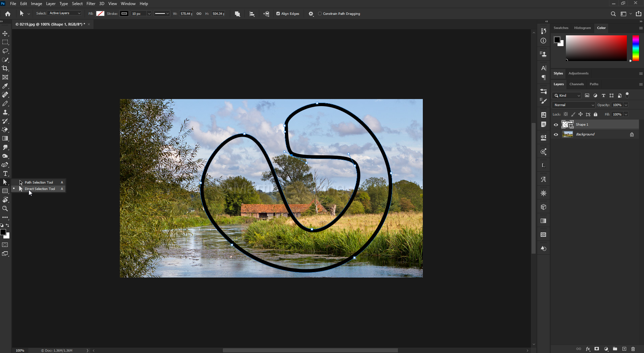Create a new layer
Viewport: 644px width, 353px height.
click(x=624, y=349)
